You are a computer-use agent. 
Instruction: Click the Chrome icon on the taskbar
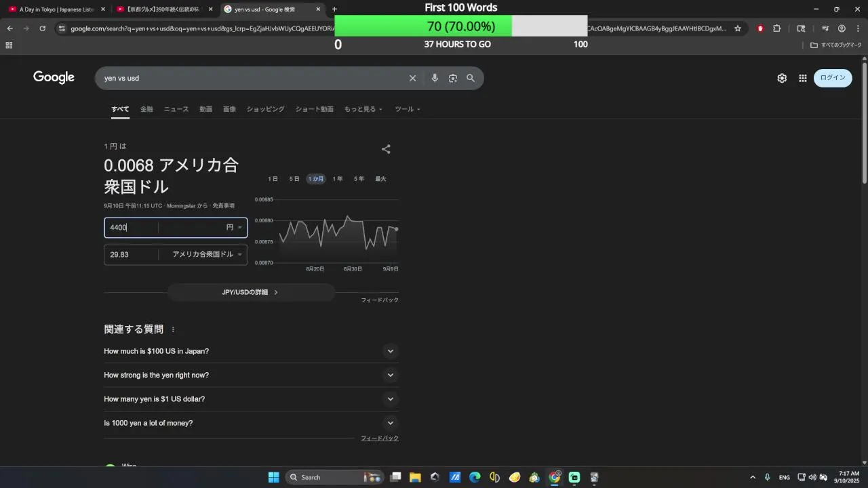(555, 477)
